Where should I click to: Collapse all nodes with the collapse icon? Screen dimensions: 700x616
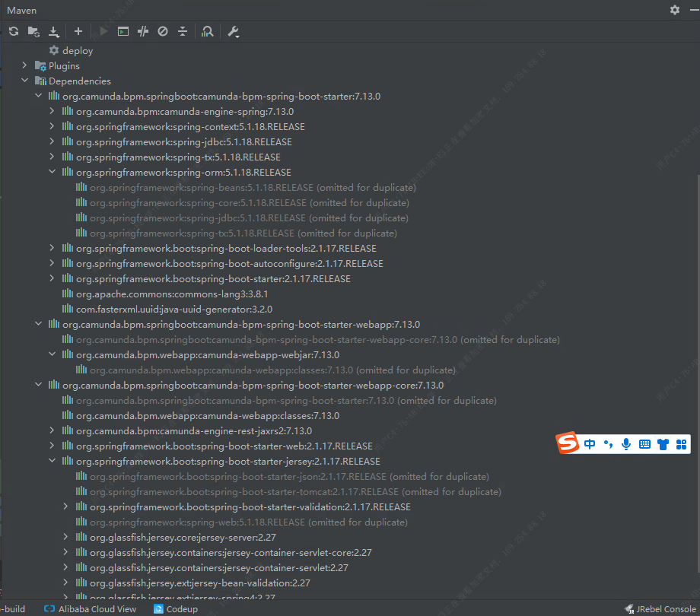coord(183,31)
